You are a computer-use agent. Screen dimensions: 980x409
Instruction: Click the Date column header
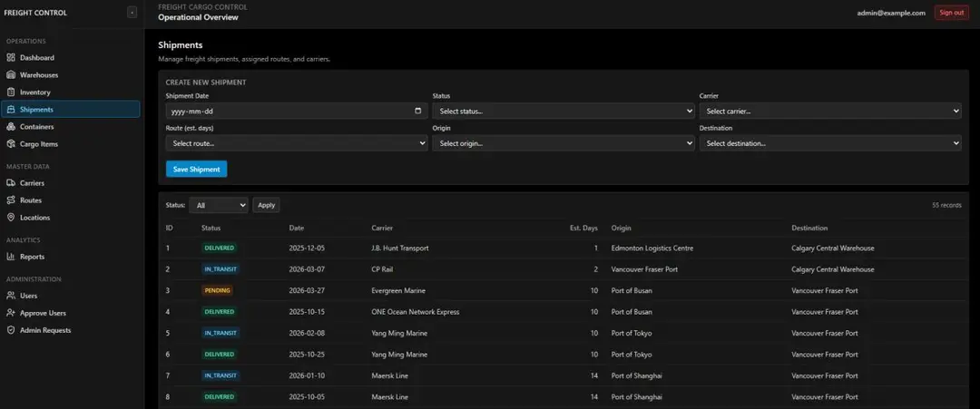296,228
